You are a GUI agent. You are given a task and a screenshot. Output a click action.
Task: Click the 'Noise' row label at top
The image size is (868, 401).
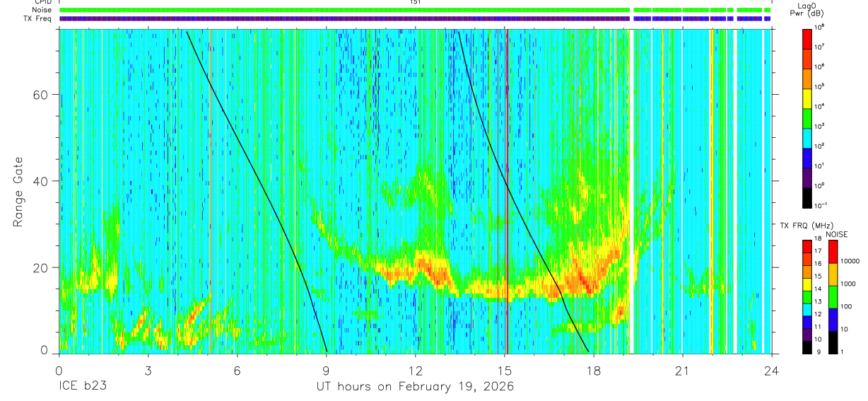(x=42, y=10)
